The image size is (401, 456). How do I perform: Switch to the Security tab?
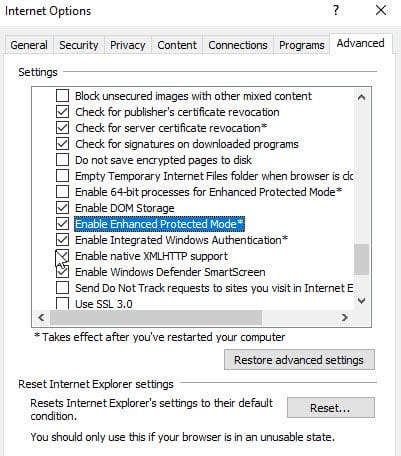(79, 45)
